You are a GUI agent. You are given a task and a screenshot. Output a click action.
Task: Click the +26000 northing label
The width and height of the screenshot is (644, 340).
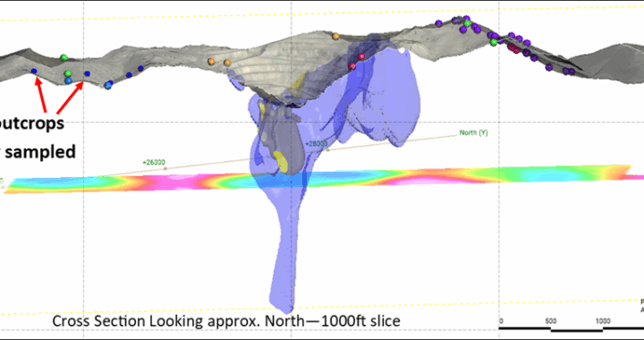tap(154, 162)
